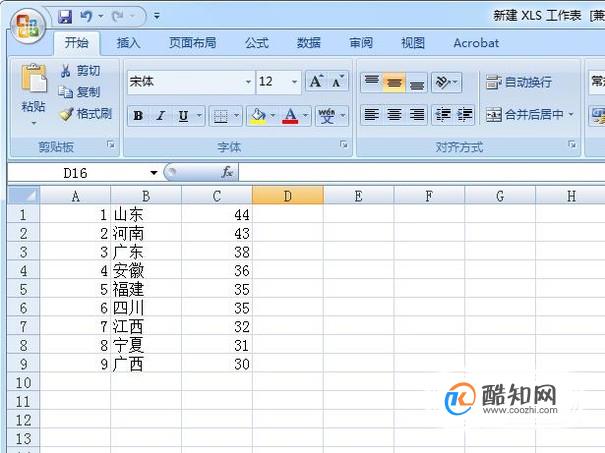Image resolution: width=605 pixels, height=453 pixels.
Task: Open the 公式 tab
Action: click(257, 43)
